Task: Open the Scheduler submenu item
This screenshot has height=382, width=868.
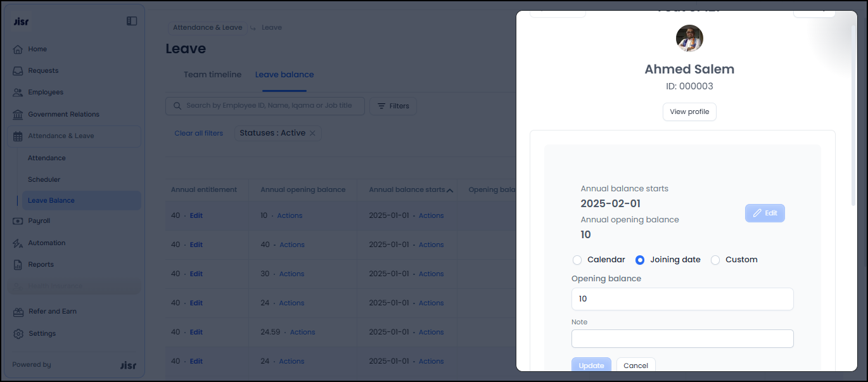Action: click(x=44, y=180)
